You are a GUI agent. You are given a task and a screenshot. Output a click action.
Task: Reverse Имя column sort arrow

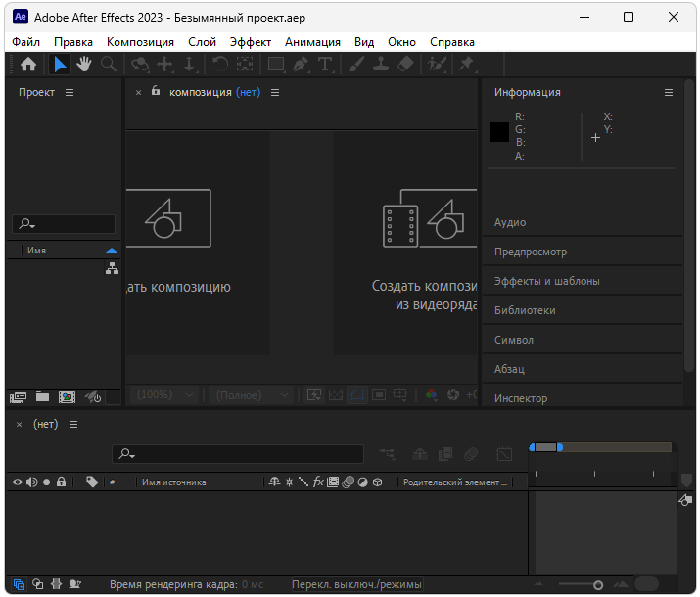point(112,251)
